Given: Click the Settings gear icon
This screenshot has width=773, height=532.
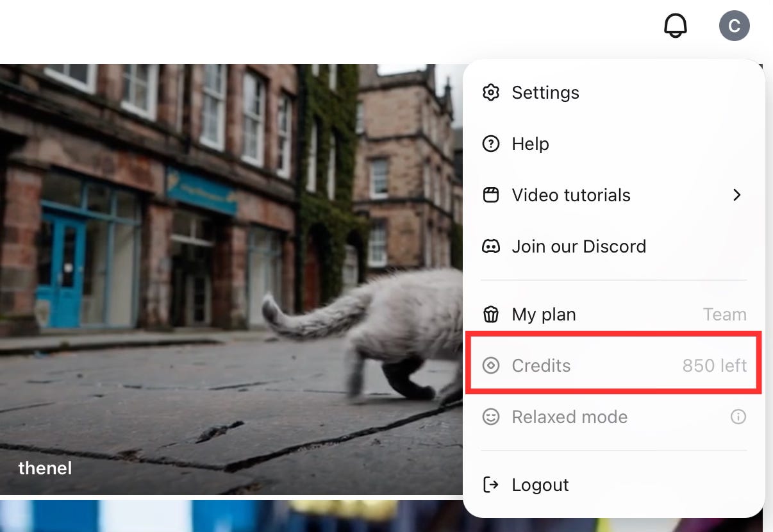Looking at the screenshot, I should [491, 92].
